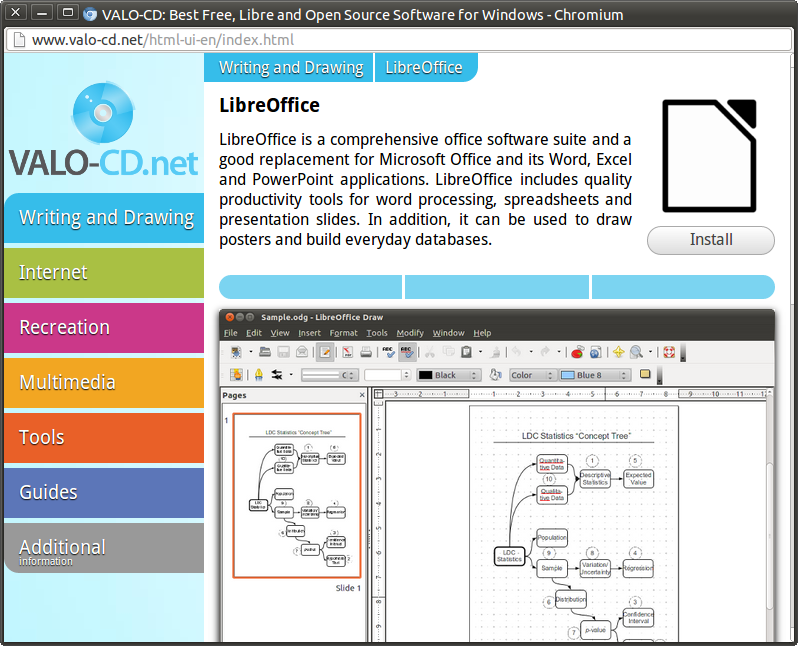Click the LibreOffice document logo icon
This screenshot has width=798, height=646.
(x=709, y=156)
